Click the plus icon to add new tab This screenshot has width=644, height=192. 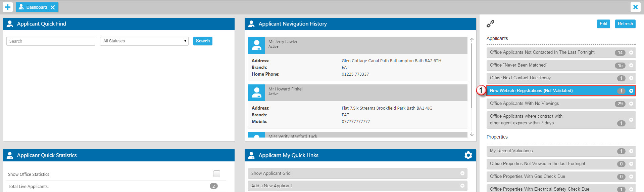pos(8,7)
